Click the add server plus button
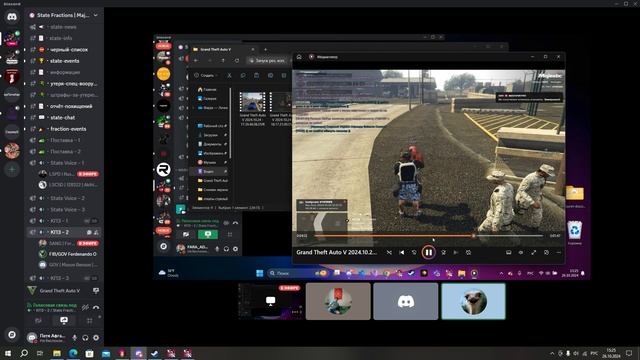The height and width of the screenshot is (360, 640). [12, 169]
